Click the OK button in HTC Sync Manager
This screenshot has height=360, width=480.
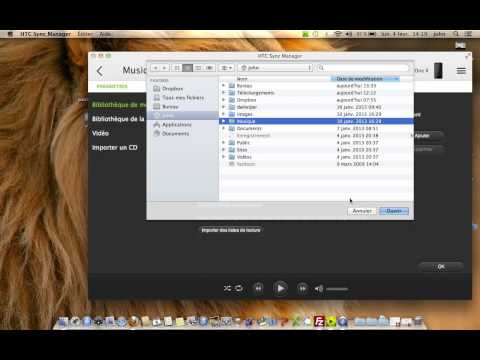tap(441, 267)
